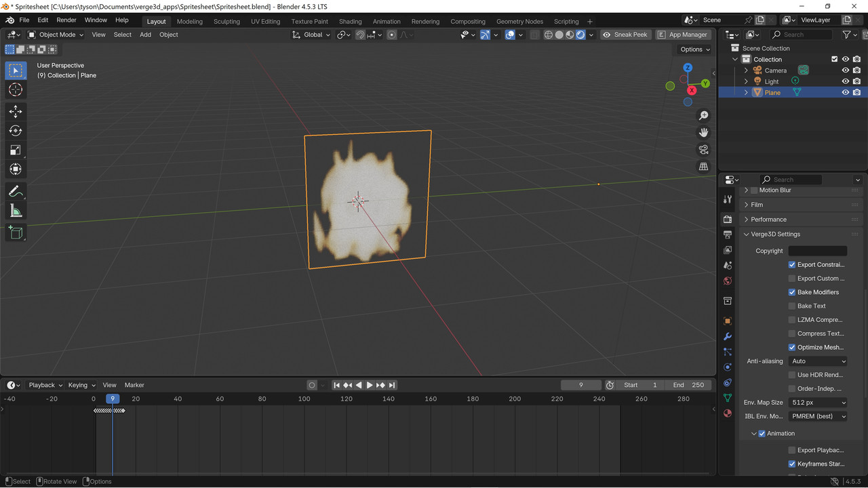Hide the Plane object with its eye toggle
Screen dimensions: 868x488
(845, 92)
